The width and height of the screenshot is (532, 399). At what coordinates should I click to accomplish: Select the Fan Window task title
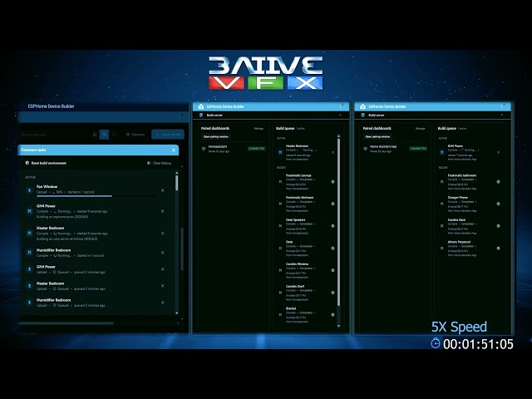[47, 186]
